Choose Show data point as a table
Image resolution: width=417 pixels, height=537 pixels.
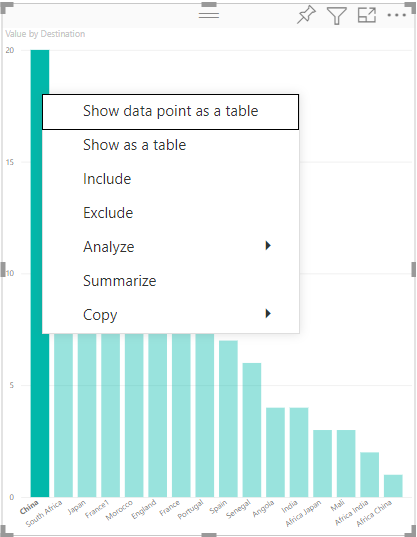tap(170, 112)
